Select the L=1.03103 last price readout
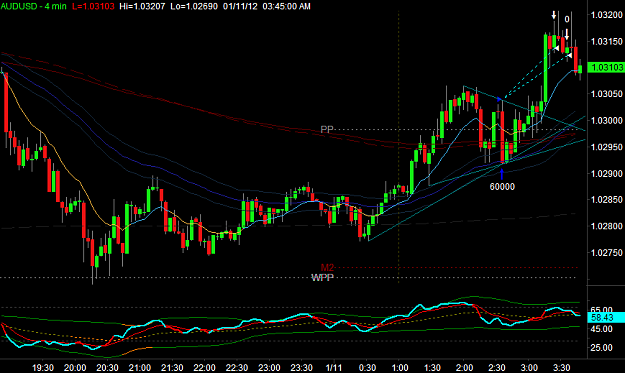625x373 pixels. [x=93, y=6]
